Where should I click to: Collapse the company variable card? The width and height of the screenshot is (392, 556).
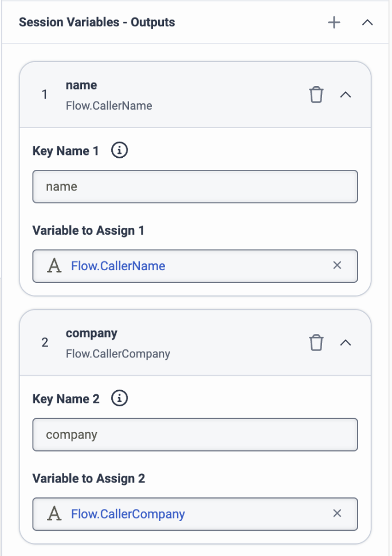coord(346,343)
